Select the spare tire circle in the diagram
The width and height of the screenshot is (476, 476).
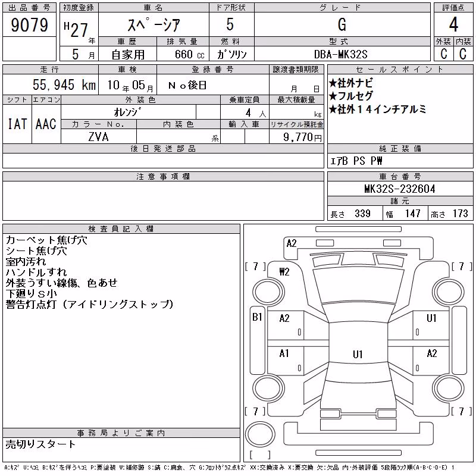260,434
